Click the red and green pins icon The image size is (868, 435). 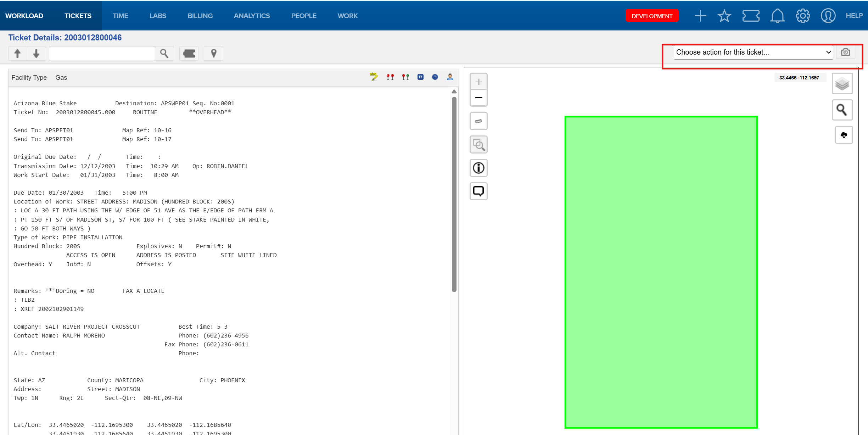coord(405,77)
